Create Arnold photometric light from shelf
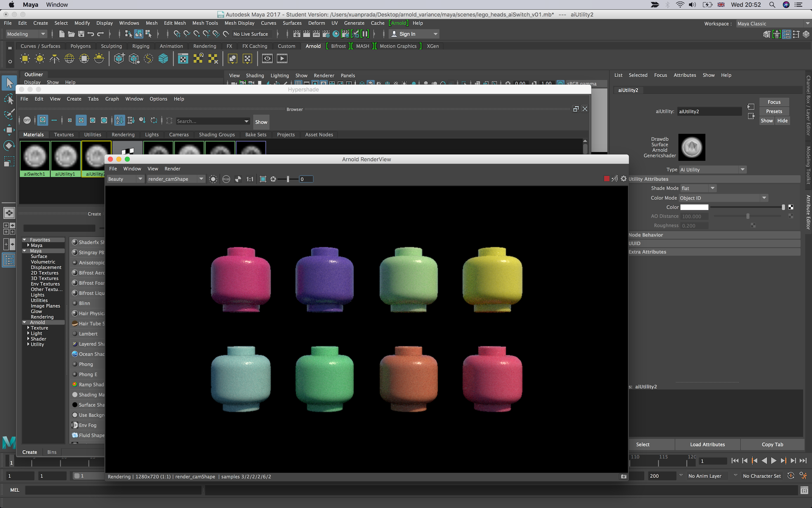 (55, 59)
